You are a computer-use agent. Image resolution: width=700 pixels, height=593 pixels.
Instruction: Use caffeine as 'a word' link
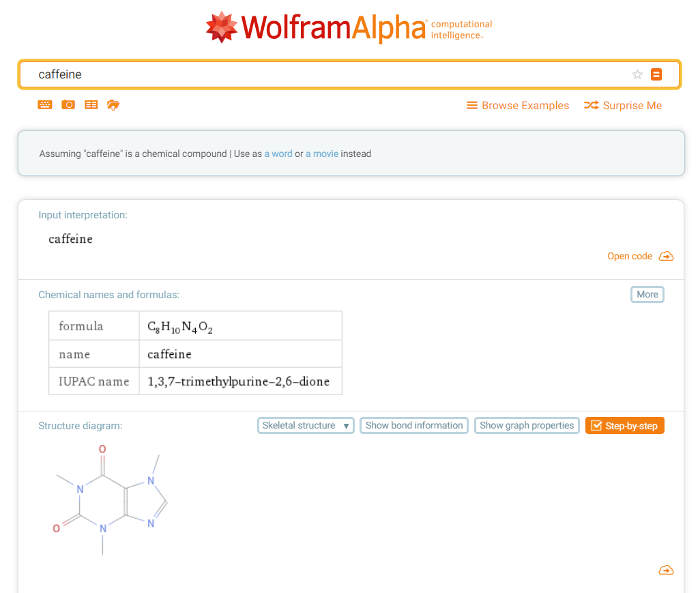(x=278, y=154)
